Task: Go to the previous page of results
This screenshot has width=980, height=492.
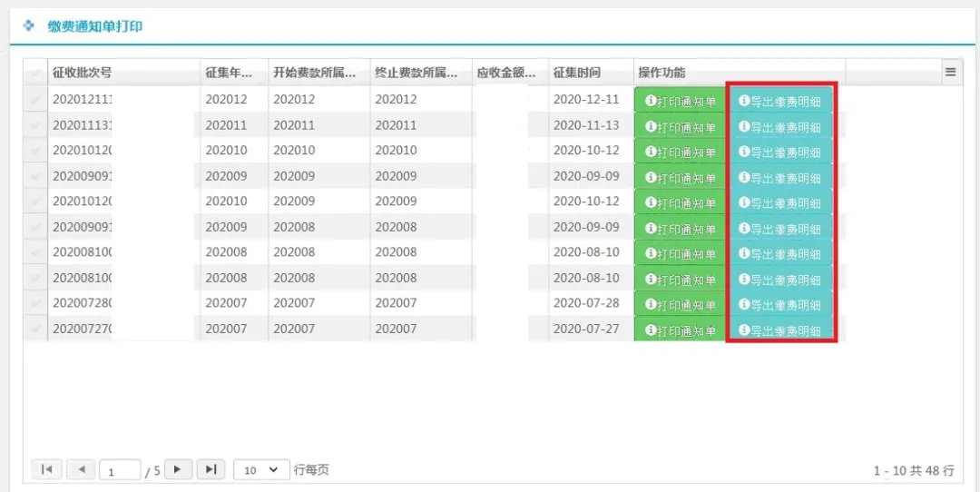Action: point(80,469)
